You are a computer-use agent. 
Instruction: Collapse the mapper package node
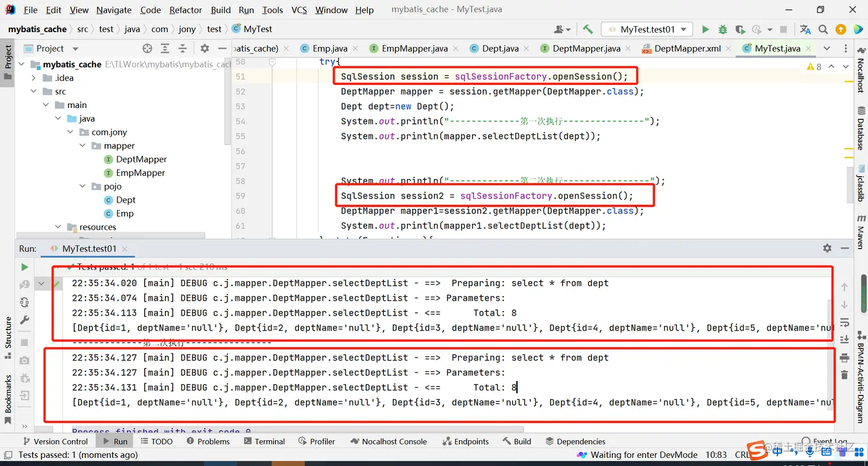click(x=83, y=146)
